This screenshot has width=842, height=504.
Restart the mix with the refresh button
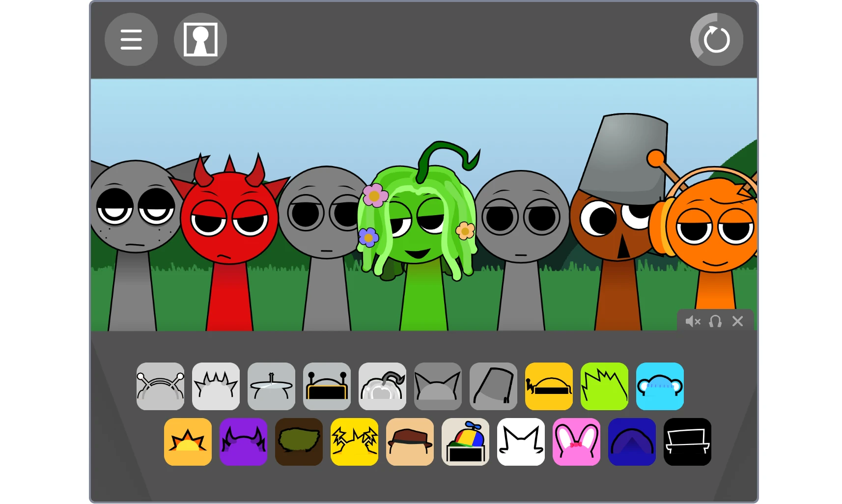coord(716,39)
